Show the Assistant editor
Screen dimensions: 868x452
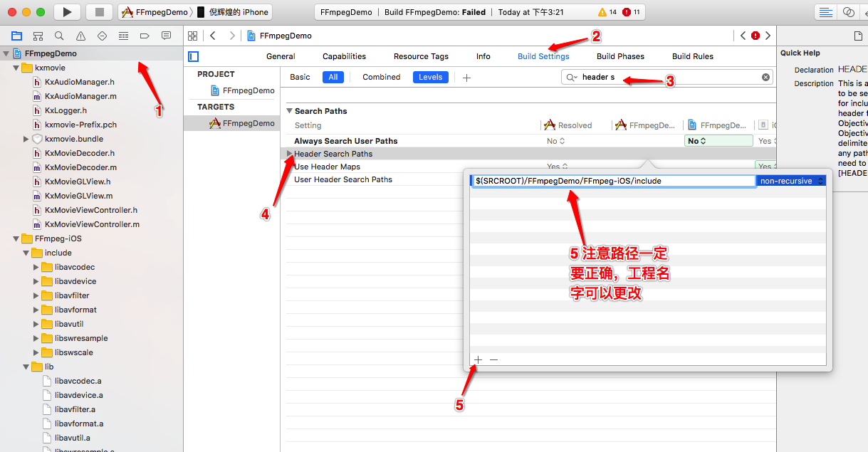(x=848, y=12)
